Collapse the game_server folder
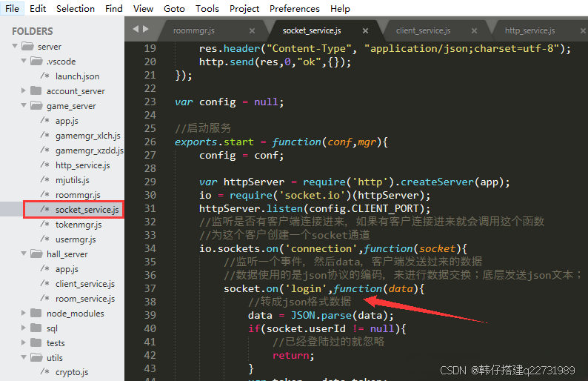The image size is (588, 381). click(24, 105)
